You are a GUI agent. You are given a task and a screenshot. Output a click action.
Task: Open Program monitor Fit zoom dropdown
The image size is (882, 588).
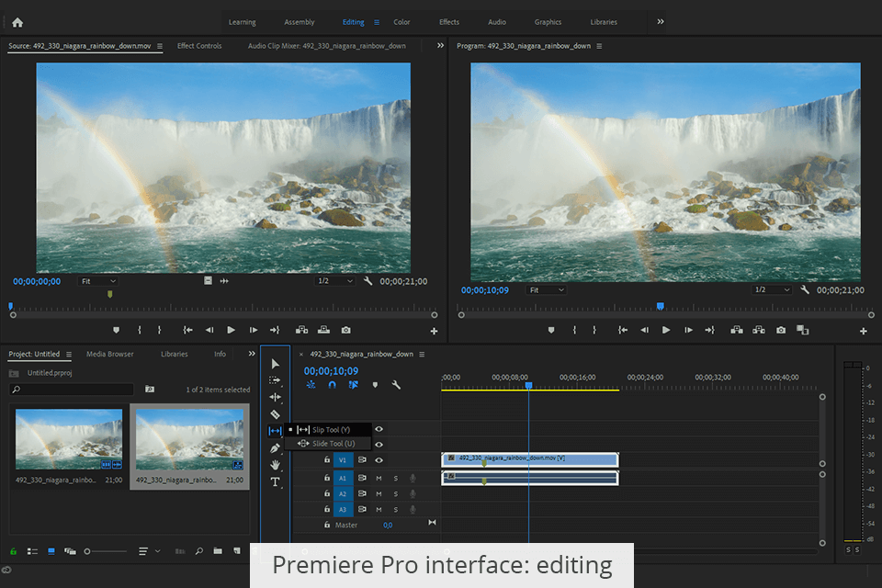(x=546, y=290)
